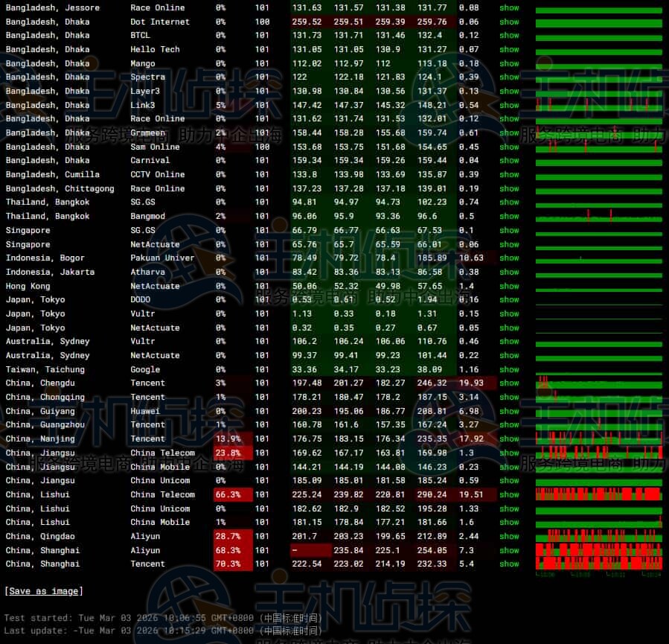The image size is (669, 644).
Task: Click show for Taiwan Taichung Google row
Action: click(x=509, y=369)
